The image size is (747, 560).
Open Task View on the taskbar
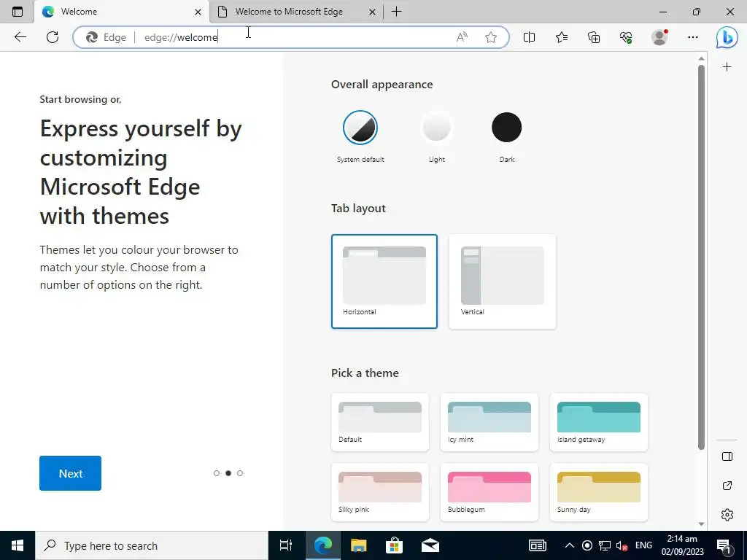tap(286, 545)
